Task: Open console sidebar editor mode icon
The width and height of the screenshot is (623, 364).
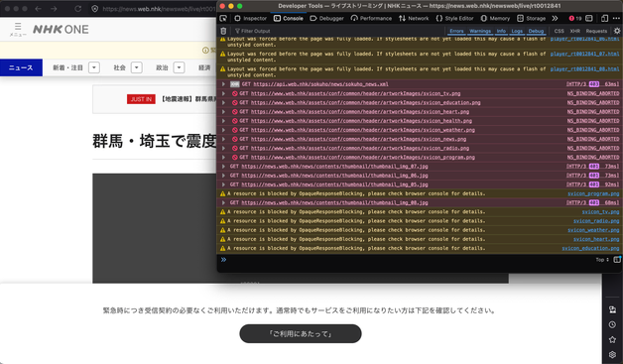Action: 617,260
